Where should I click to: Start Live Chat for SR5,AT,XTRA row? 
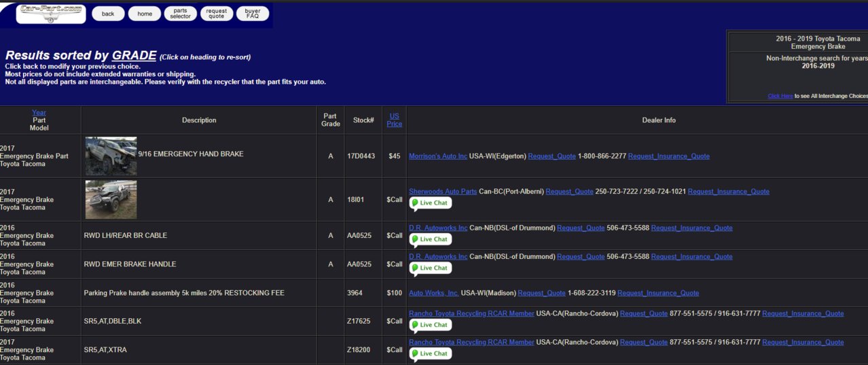coord(430,353)
